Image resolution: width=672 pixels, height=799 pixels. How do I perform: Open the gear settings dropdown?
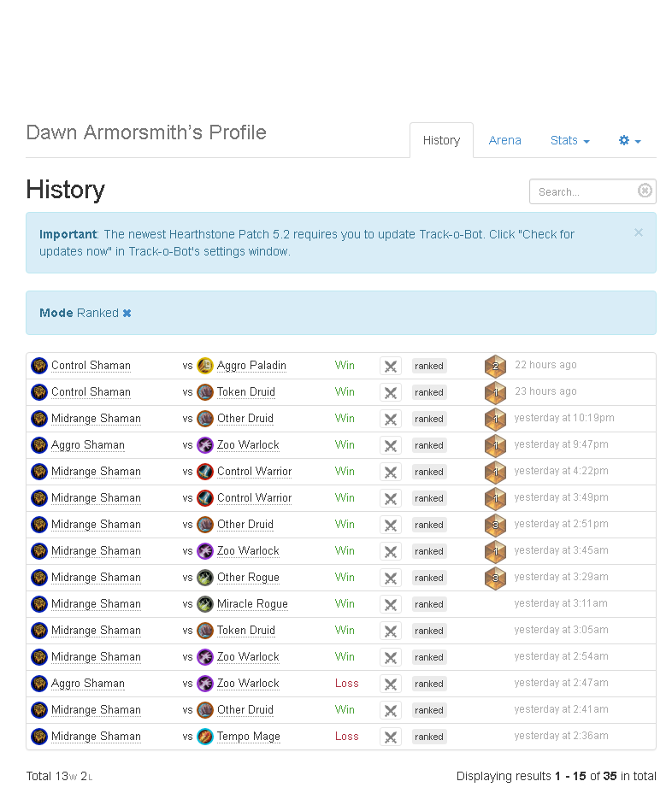pos(629,140)
